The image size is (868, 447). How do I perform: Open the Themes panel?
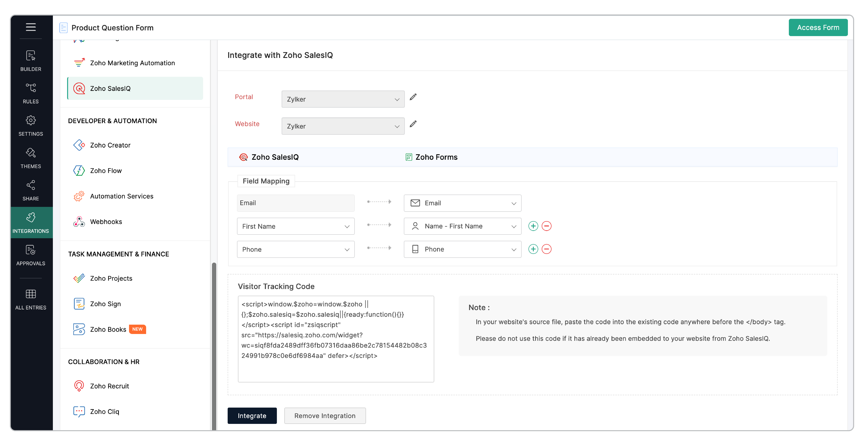point(31,158)
